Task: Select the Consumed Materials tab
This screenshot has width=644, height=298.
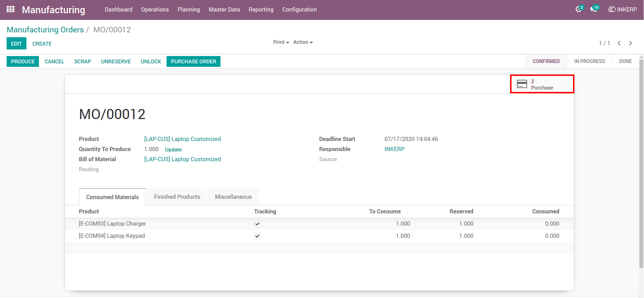Action: coord(112,197)
